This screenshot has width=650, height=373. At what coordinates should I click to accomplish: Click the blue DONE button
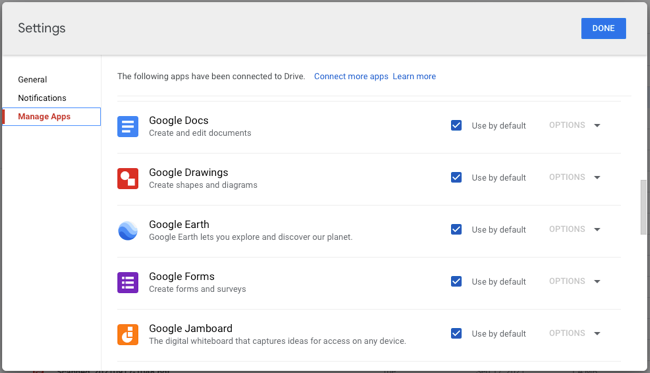tap(603, 28)
